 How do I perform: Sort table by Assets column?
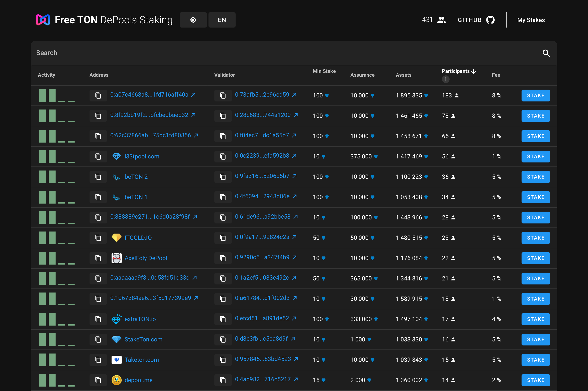pyautogui.click(x=403, y=75)
